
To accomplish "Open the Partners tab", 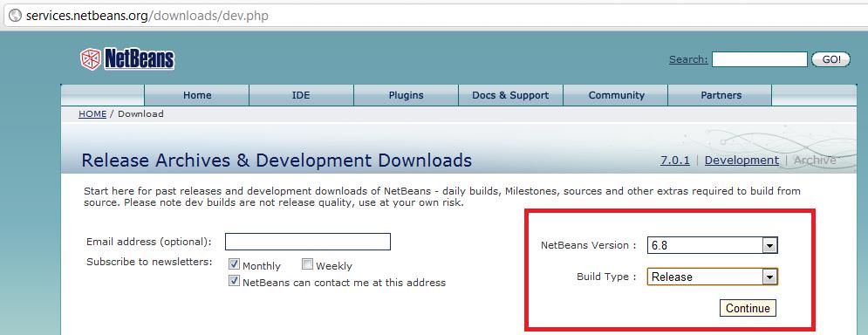I will tap(721, 95).
